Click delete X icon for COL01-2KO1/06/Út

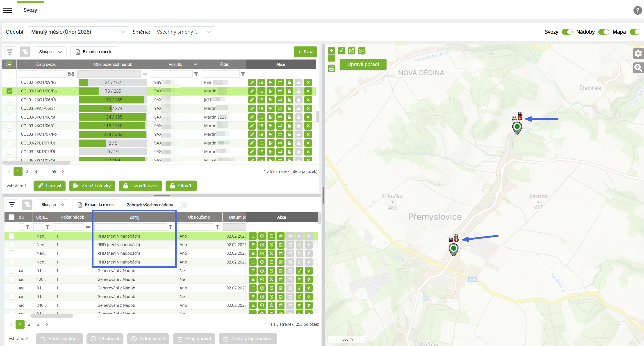click(308, 100)
